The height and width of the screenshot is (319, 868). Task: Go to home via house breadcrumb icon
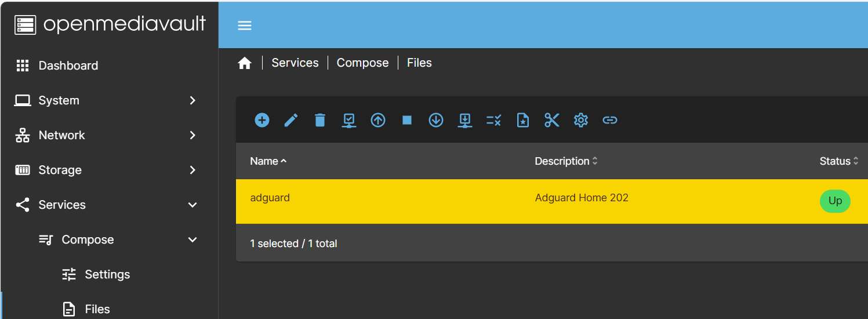coord(245,63)
